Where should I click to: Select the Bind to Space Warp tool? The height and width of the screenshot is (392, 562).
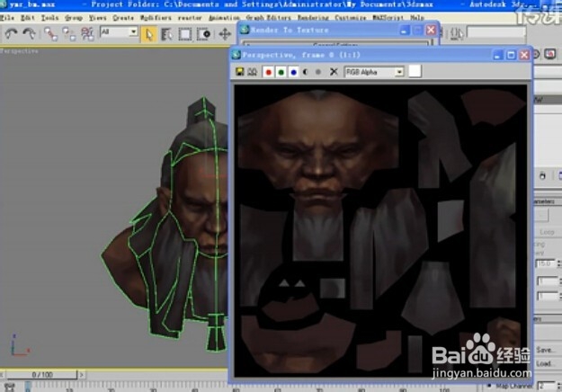[x=87, y=34]
